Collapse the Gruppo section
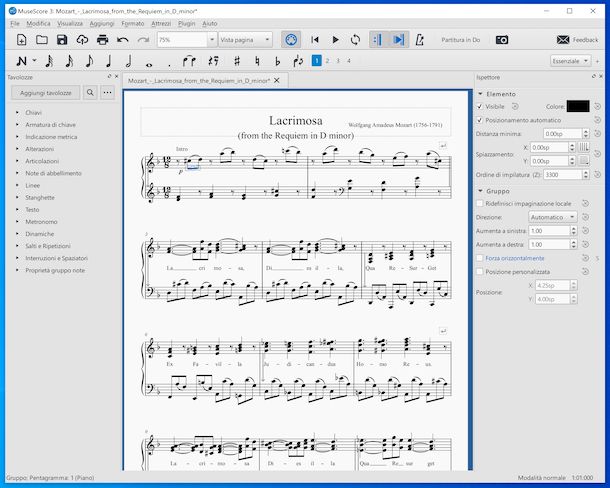Viewport: 610px width, 488px height. [x=480, y=191]
